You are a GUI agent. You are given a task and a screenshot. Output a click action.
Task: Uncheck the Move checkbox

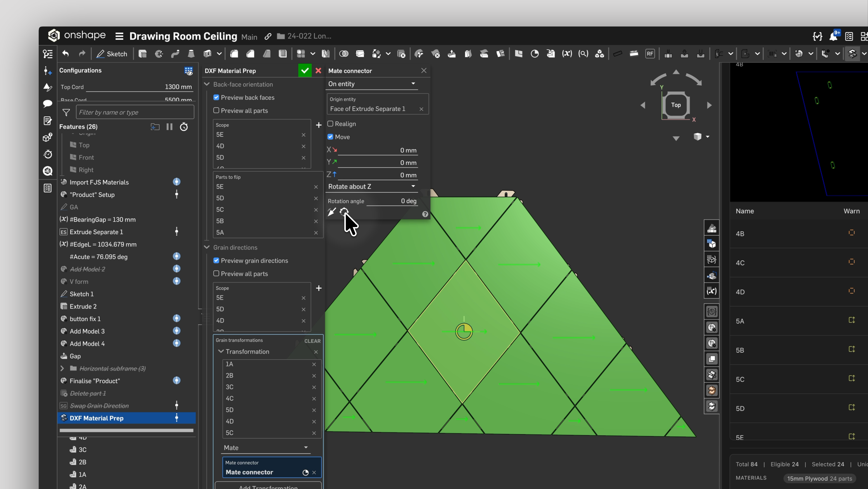click(330, 137)
